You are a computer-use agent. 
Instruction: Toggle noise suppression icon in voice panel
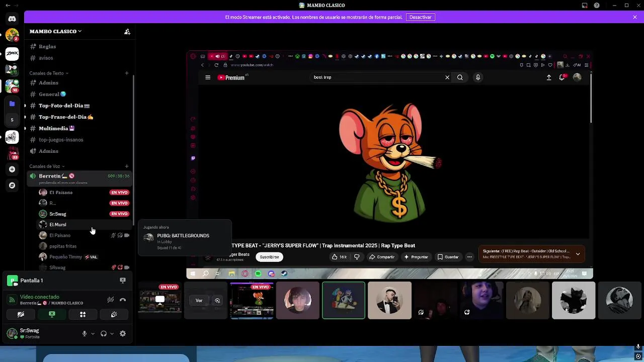[111, 300]
